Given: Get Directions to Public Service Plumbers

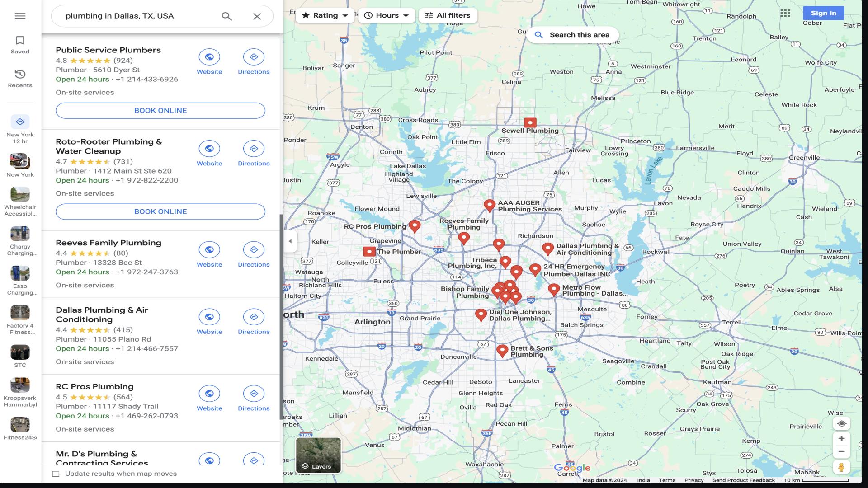Looking at the screenshot, I should pos(254,62).
